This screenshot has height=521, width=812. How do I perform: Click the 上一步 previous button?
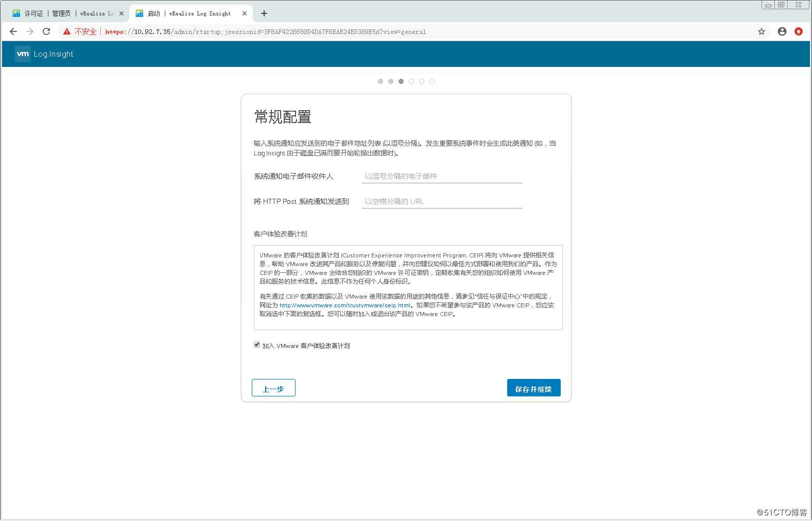[x=273, y=388]
